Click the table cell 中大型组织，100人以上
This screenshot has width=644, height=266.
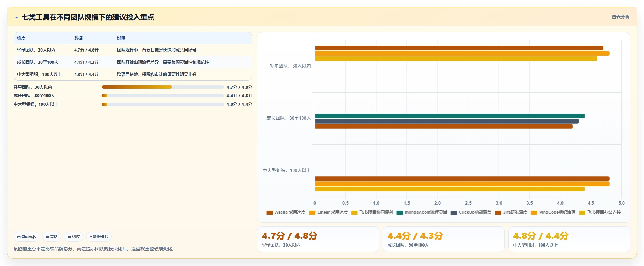pos(39,75)
